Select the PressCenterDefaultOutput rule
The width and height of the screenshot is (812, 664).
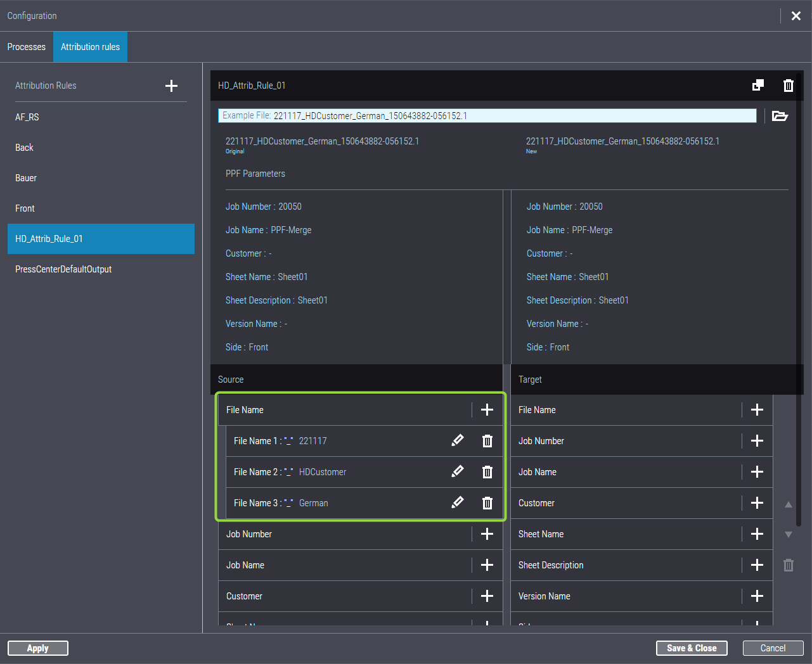[63, 269]
